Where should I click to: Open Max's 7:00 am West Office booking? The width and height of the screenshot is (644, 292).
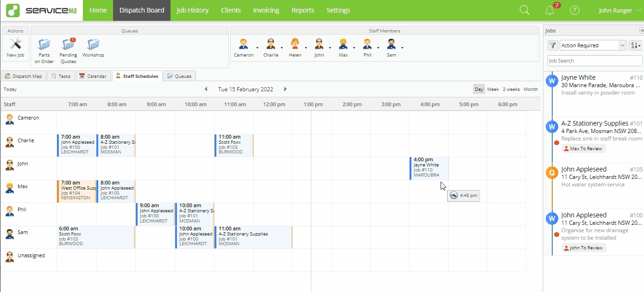coord(76,191)
